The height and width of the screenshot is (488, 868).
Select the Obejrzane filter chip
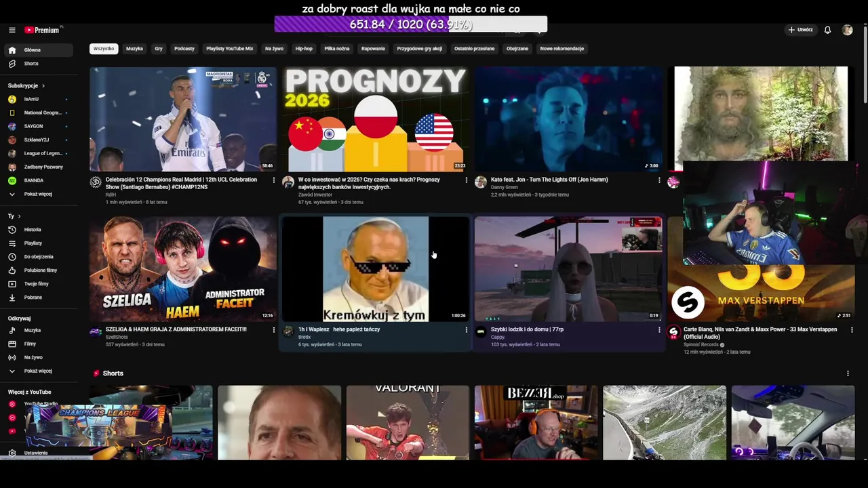(517, 49)
